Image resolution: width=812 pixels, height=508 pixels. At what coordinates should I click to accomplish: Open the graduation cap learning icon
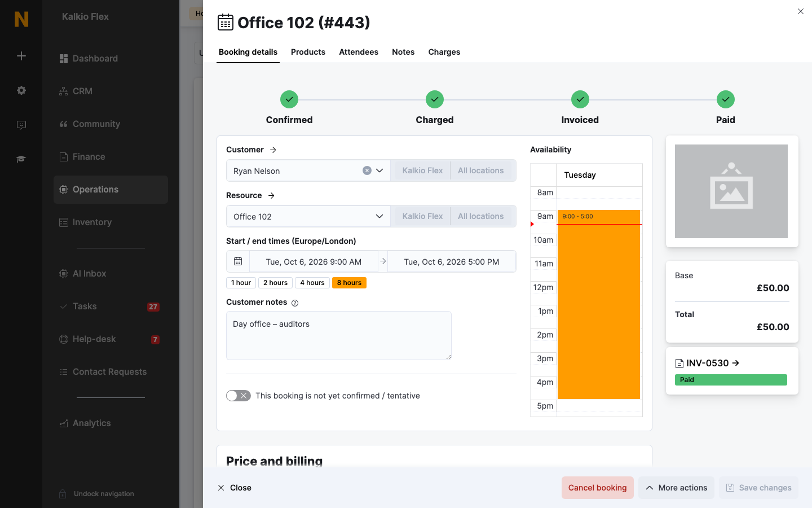(x=21, y=159)
